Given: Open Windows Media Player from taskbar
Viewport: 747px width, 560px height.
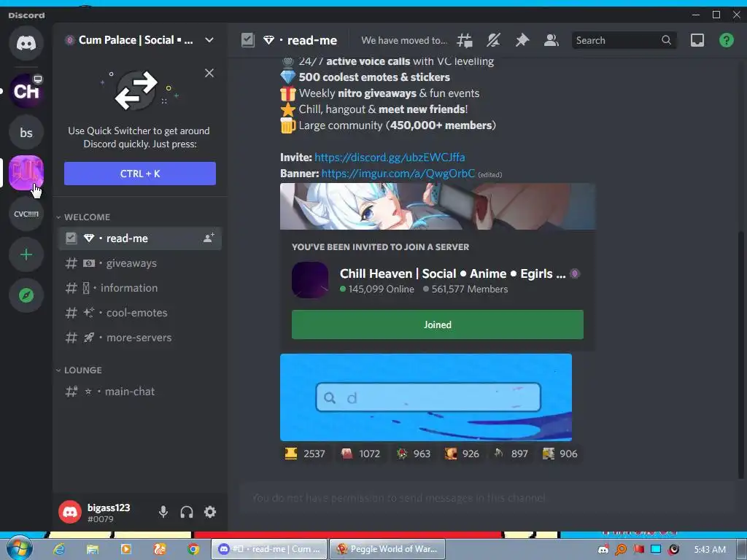Looking at the screenshot, I should click(126, 549).
